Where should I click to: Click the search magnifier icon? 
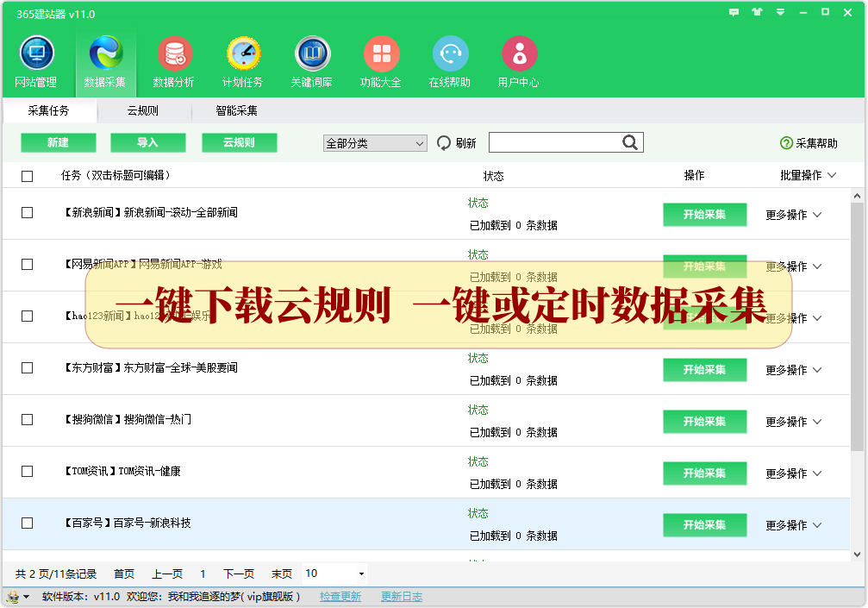click(x=630, y=143)
